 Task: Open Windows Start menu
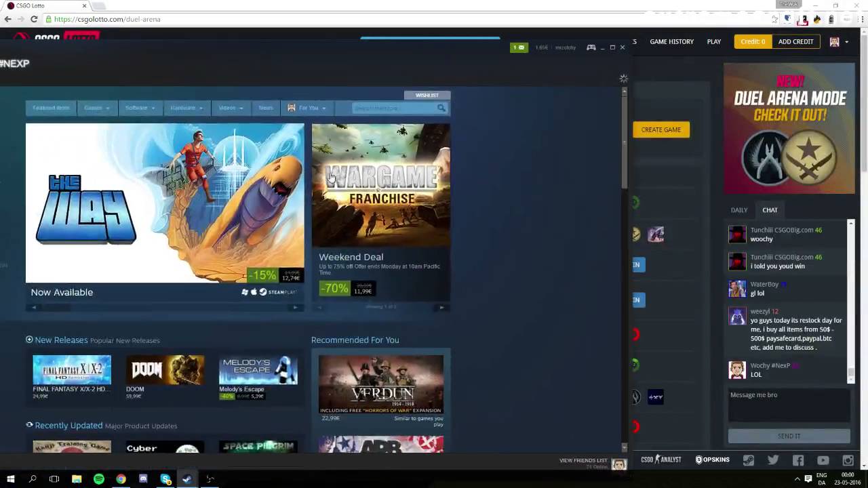[x=10, y=479]
